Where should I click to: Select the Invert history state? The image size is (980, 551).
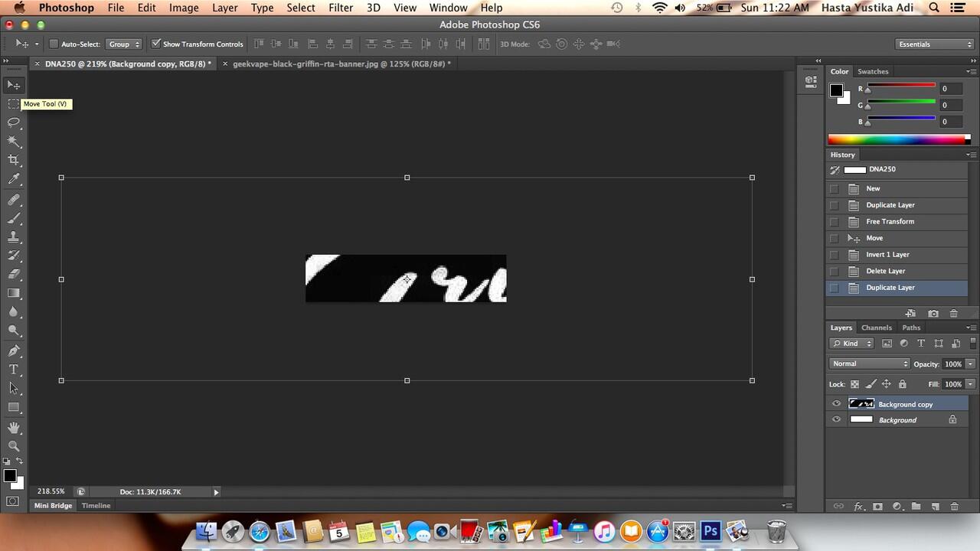[887, 255]
